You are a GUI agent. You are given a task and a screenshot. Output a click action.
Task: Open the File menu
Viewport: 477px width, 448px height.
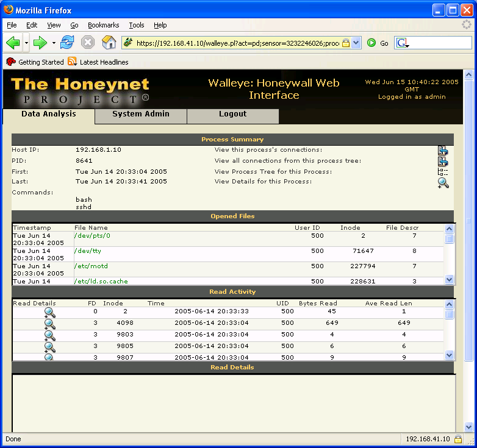coord(12,25)
